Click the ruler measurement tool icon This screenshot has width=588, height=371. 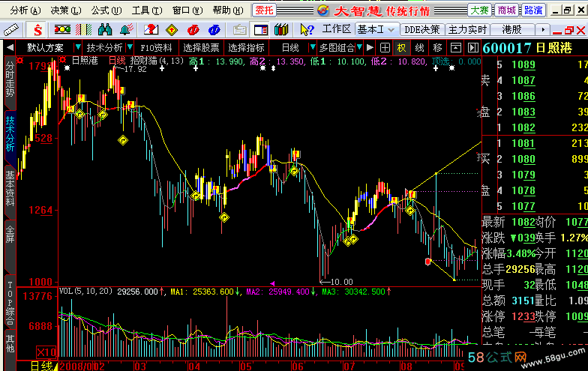(13, 29)
